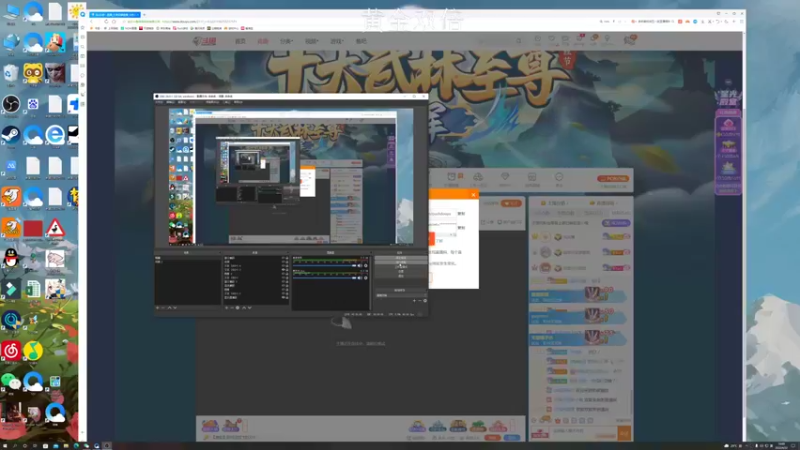
Task: Add a source with OBS Sources plus
Action: click(x=227, y=308)
